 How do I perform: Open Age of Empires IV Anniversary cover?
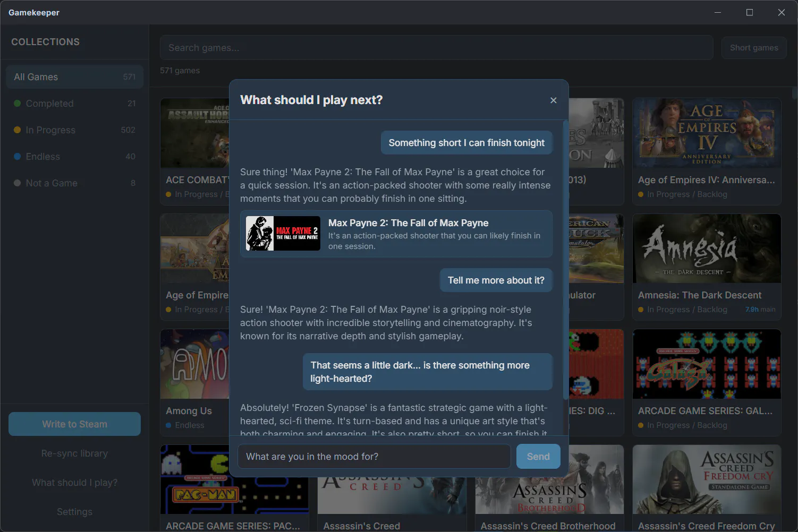(x=707, y=133)
